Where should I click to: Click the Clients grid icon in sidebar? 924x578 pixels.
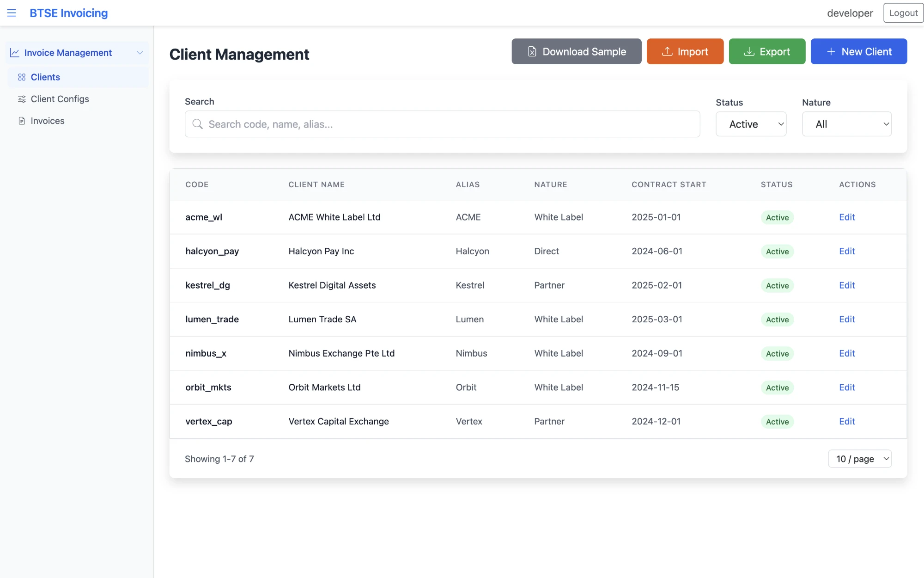(22, 77)
